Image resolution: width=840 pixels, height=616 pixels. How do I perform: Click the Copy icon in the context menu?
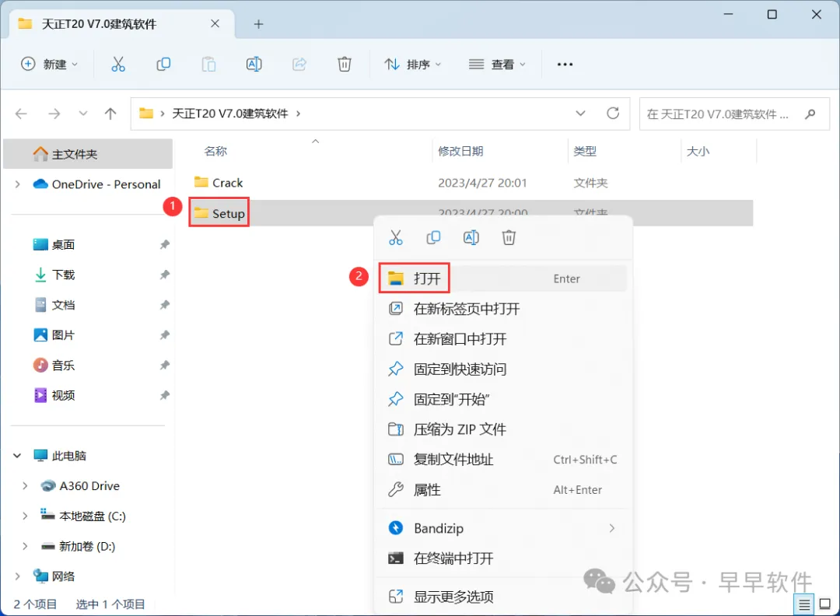click(x=433, y=237)
